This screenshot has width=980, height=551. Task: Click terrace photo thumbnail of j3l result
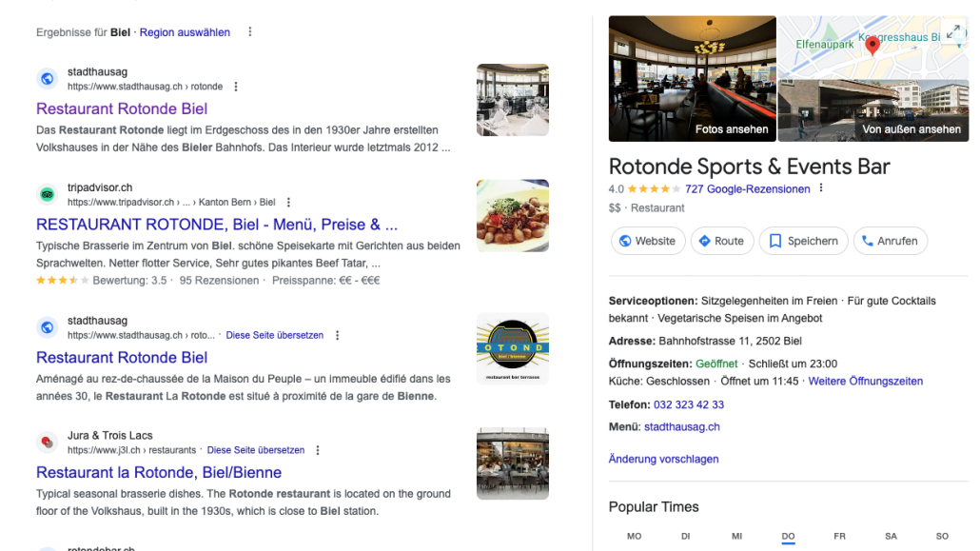pyautogui.click(x=513, y=463)
